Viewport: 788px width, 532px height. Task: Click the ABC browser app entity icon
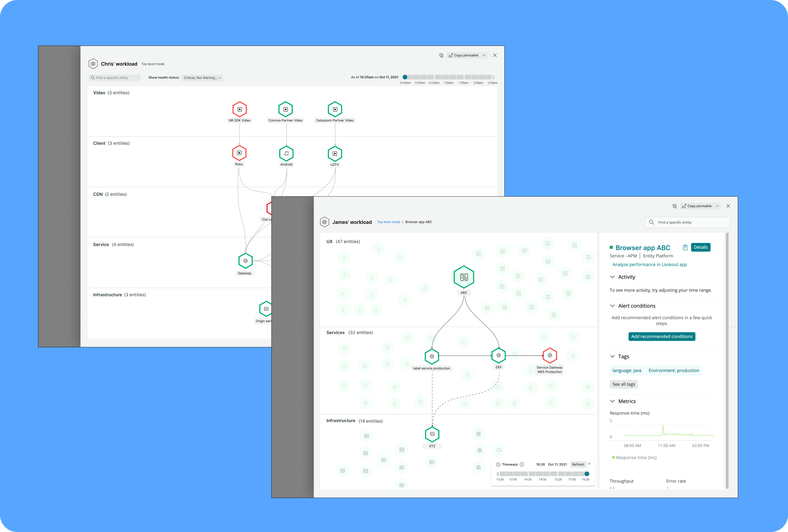464,277
